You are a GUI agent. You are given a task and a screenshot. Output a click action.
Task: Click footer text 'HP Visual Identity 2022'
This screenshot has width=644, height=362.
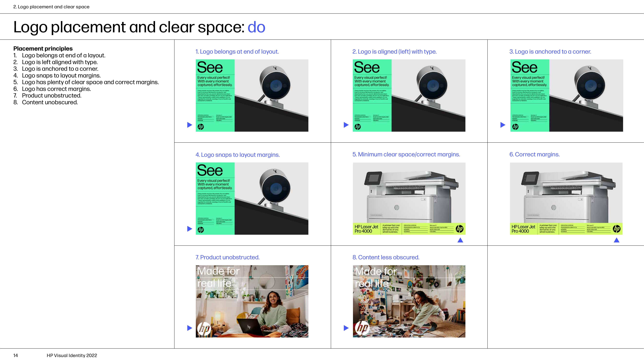[x=72, y=355]
